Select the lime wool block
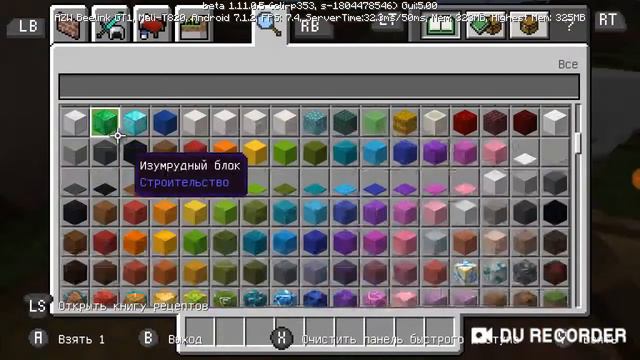Screen dimensions: 640x360 [x=285, y=152]
